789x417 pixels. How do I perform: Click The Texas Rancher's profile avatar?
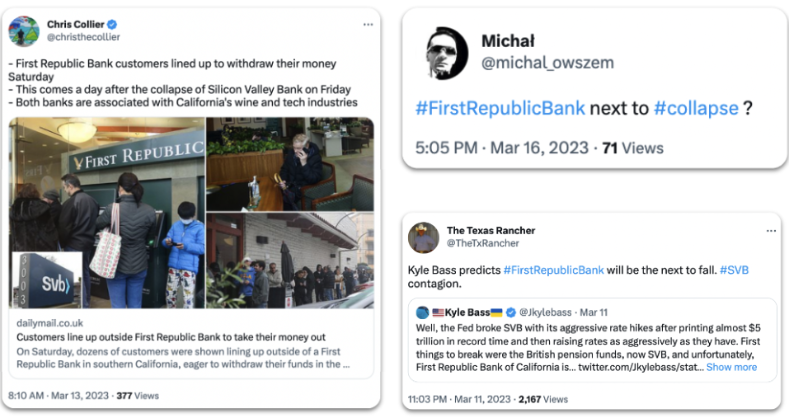[424, 237]
